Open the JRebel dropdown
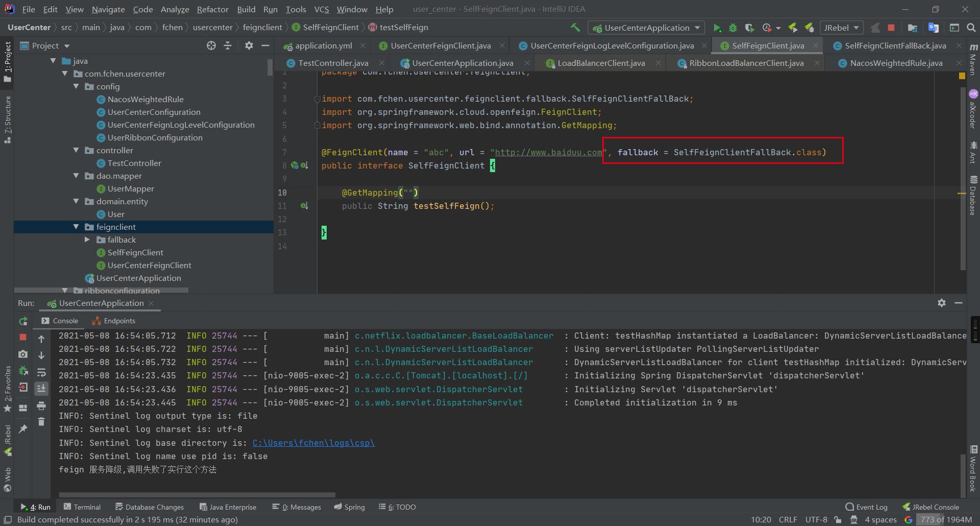 coord(841,28)
